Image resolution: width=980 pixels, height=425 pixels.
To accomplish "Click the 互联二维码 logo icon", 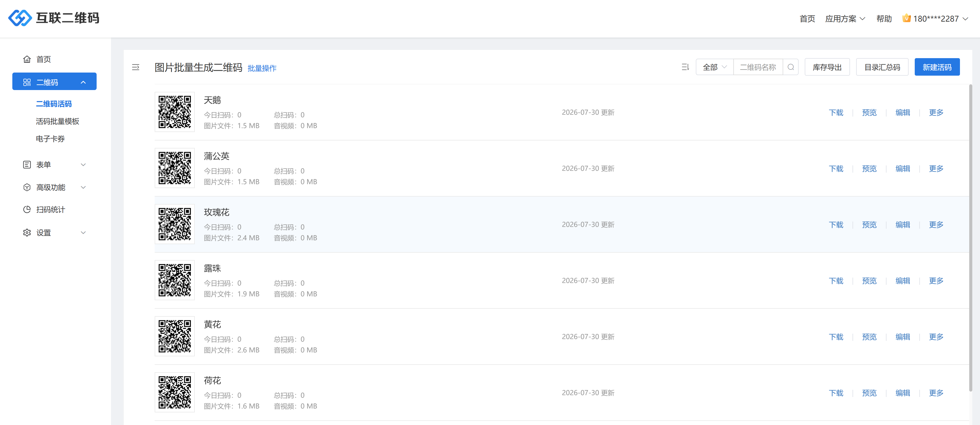I will click(20, 18).
